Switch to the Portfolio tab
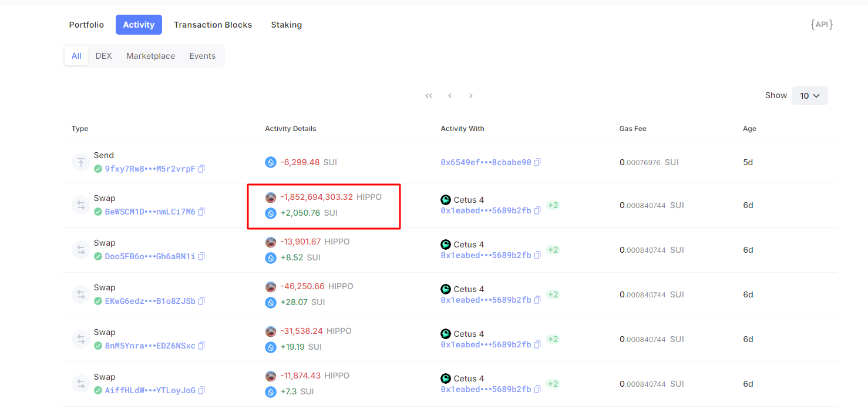Viewport: 868px width, 412px height. (86, 25)
